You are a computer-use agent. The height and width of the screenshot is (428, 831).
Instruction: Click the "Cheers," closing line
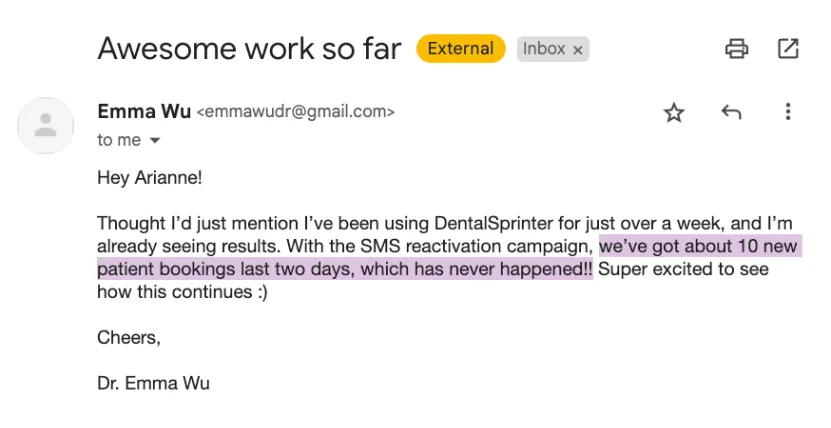pos(128,338)
